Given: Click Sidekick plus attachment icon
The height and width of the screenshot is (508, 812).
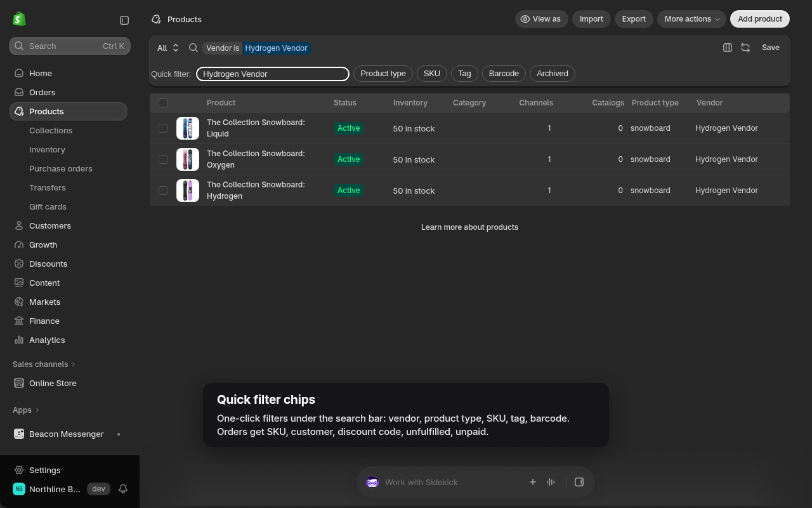Looking at the screenshot, I should point(533,482).
